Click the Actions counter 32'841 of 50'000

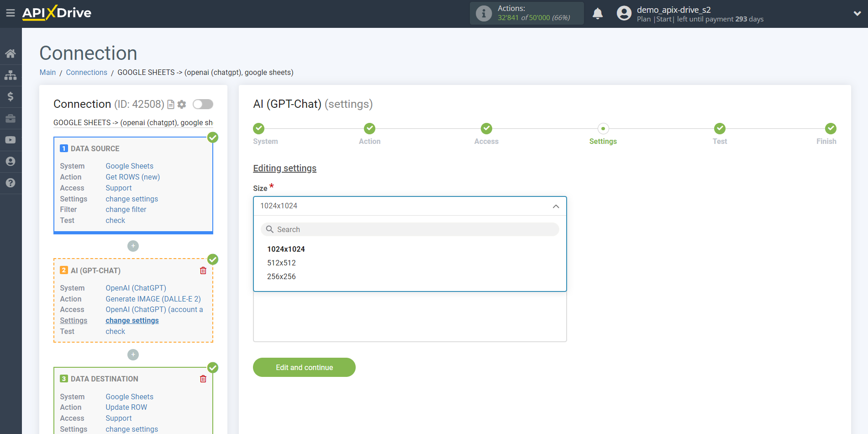tap(534, 18)
